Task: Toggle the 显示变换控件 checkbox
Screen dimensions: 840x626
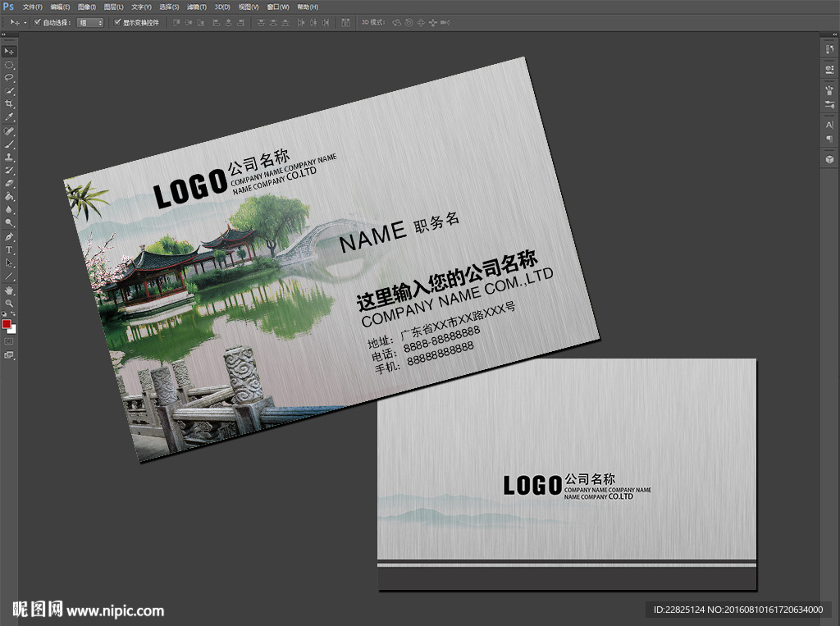Action: click(117, 22)
